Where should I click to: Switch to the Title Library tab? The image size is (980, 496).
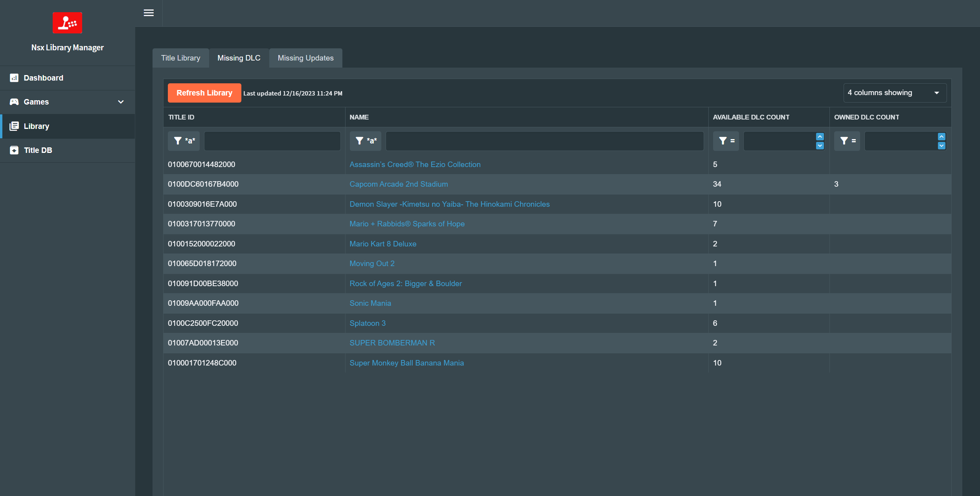181,58
